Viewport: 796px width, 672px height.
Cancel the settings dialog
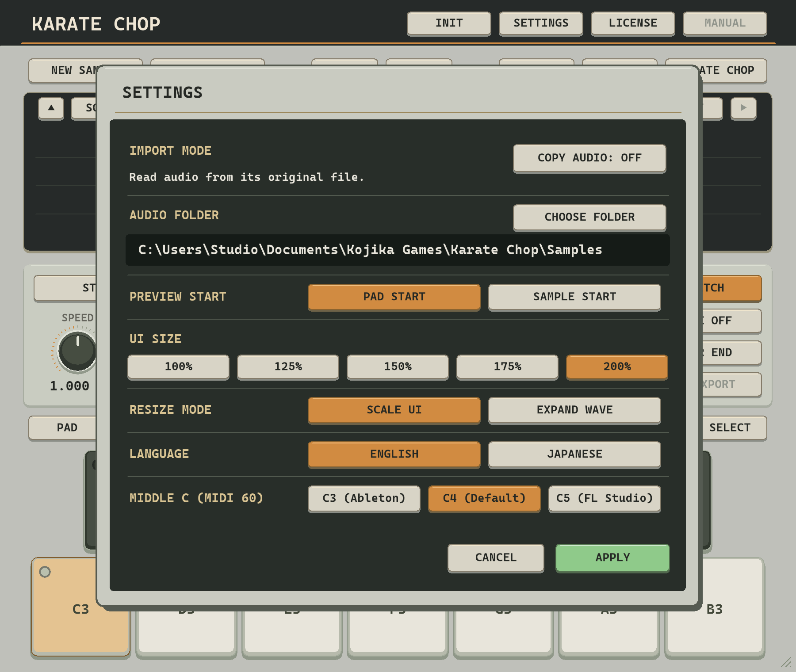(x=496, y=558)
